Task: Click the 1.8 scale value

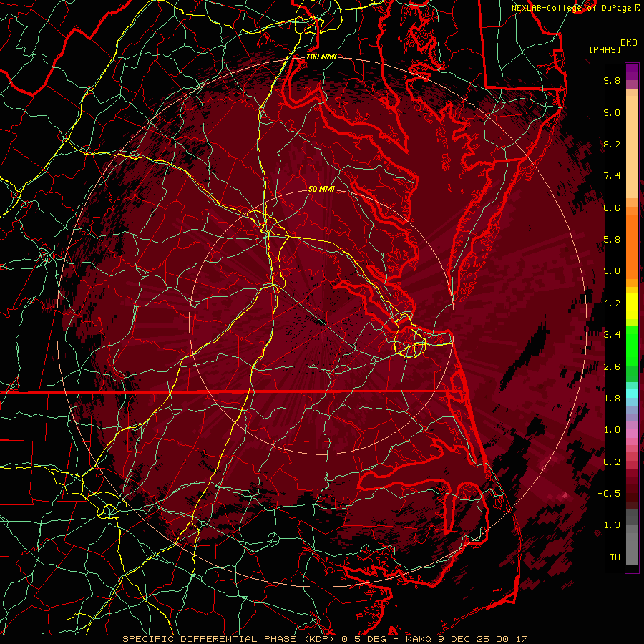Action: tap(612, 399)
